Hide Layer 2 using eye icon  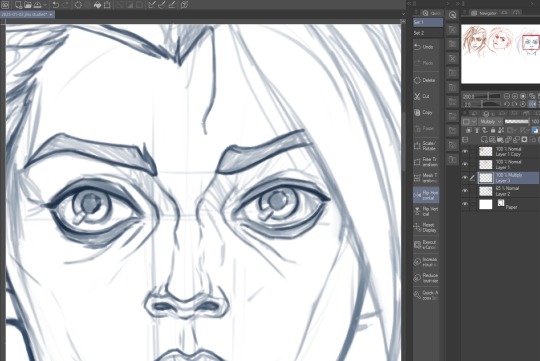click(465, 191)
